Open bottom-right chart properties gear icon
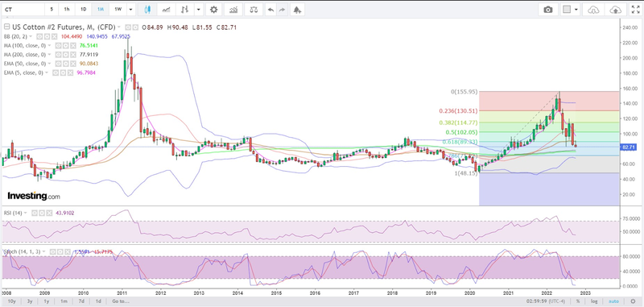Screen dimensions: 644x307 [633, 301]
